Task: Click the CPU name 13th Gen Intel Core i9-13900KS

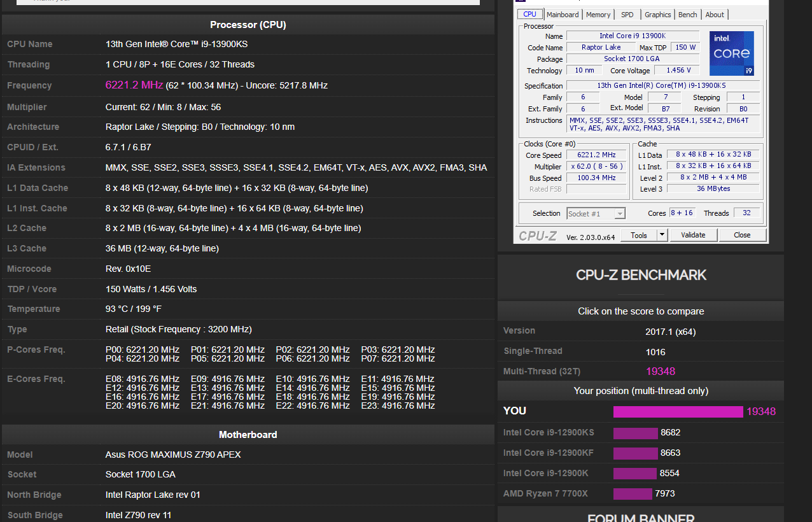Action: pyautogui.click(x=176, y=44)
